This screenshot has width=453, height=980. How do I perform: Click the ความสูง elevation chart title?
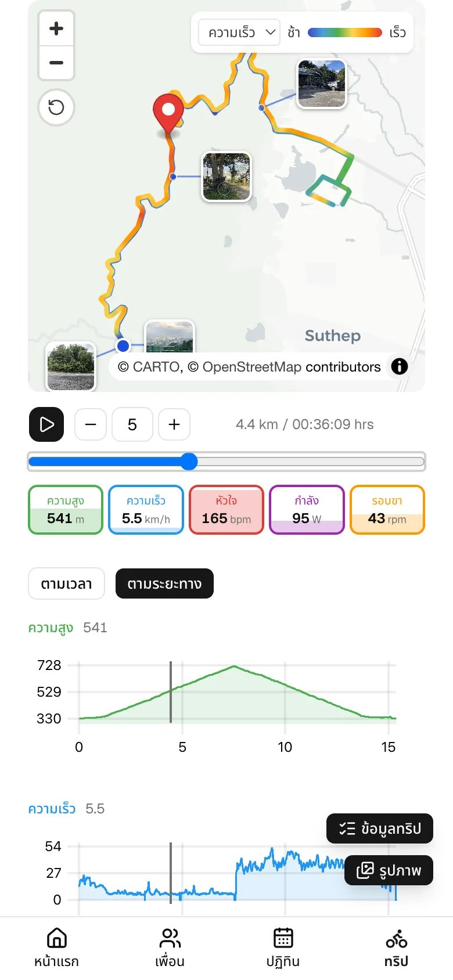pos(51,628)
